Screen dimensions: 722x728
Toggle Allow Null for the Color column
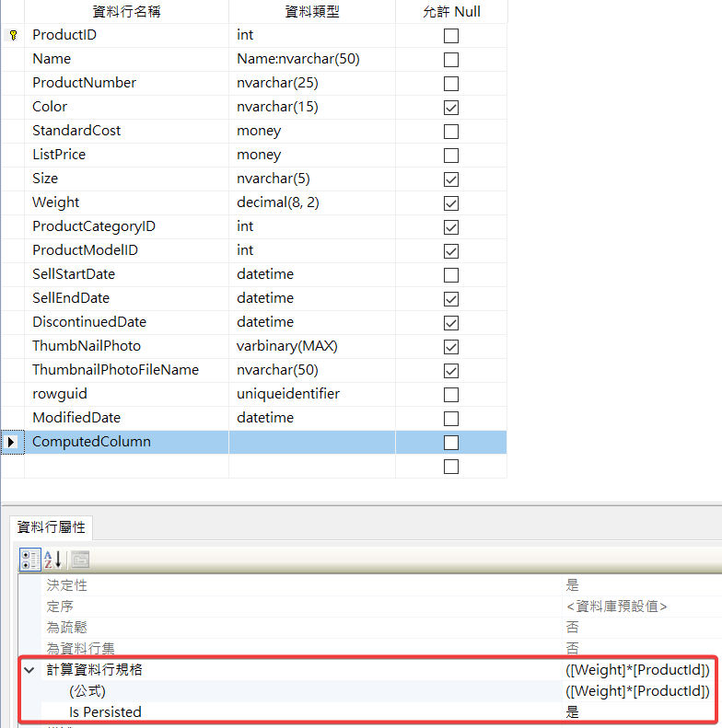tap(451, 108)
